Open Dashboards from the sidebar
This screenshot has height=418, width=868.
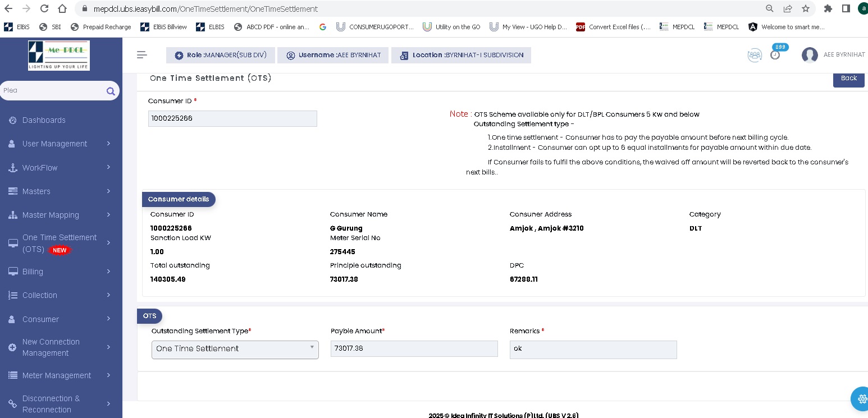click(44, 120)
